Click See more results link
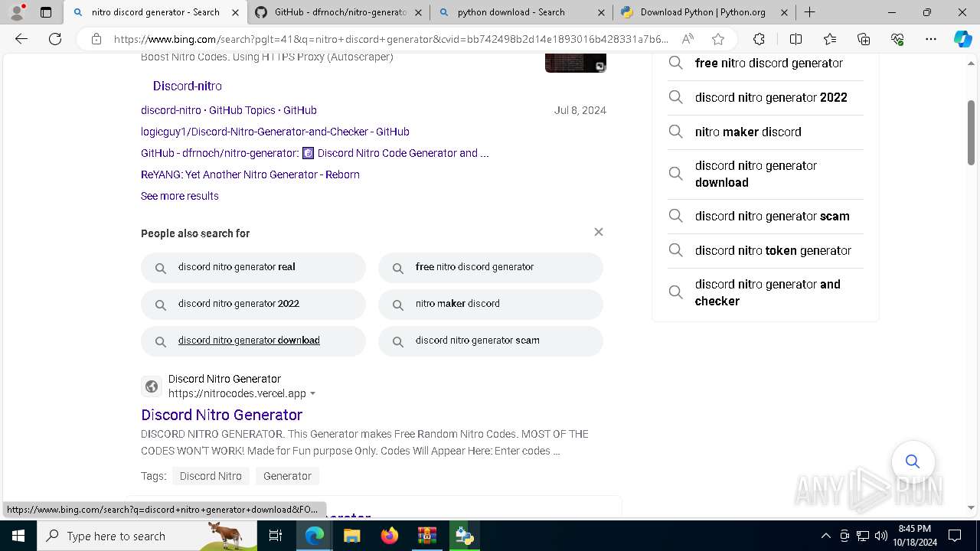The width and height of the screenshot is (980, 551). click(x=179, y=196)
